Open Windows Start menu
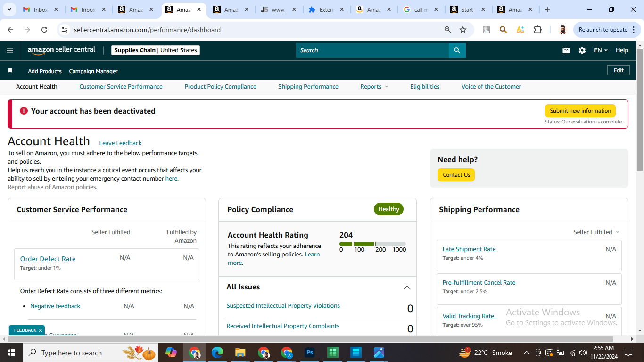This screenshot has height=362, width=644. [x=11, y=353]
